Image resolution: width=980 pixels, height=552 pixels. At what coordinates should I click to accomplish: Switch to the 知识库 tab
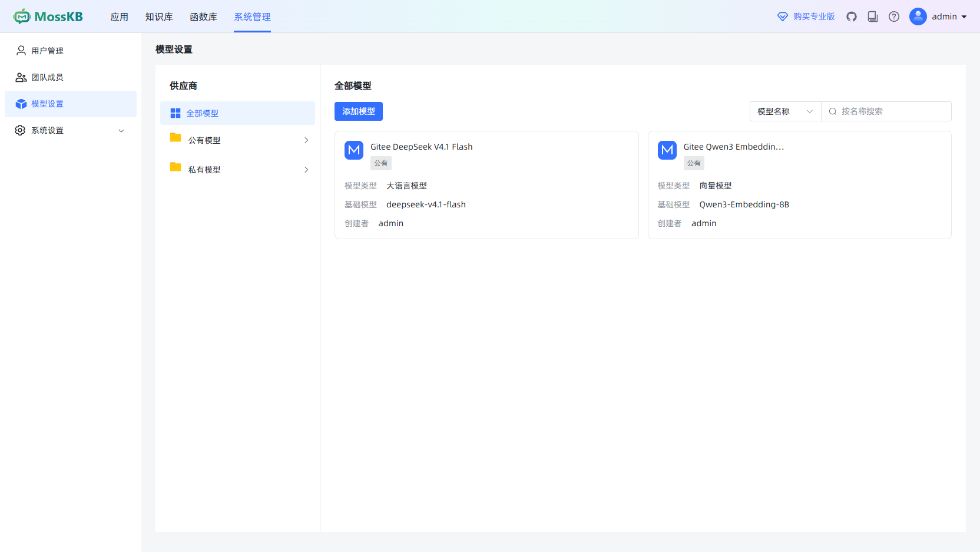[159, 16]
